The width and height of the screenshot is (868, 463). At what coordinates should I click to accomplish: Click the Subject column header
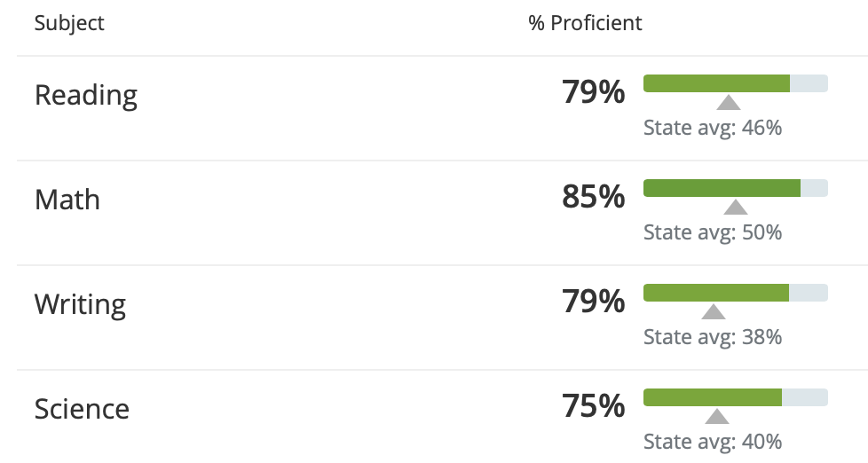69,23
